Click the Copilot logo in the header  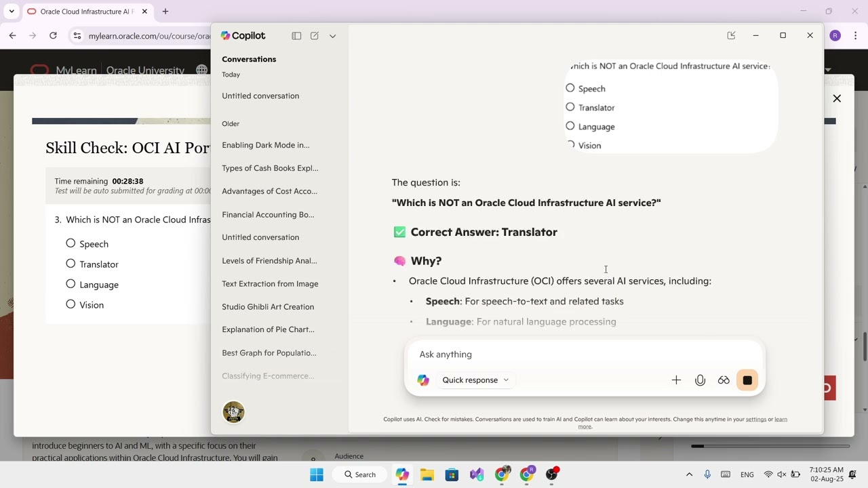click(x=243, y=36)
